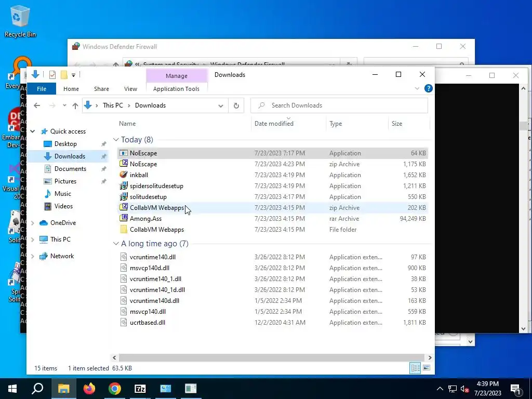Select the solitudesetup installer icon
Screen dimensions: 532x399
pos(124,197)
